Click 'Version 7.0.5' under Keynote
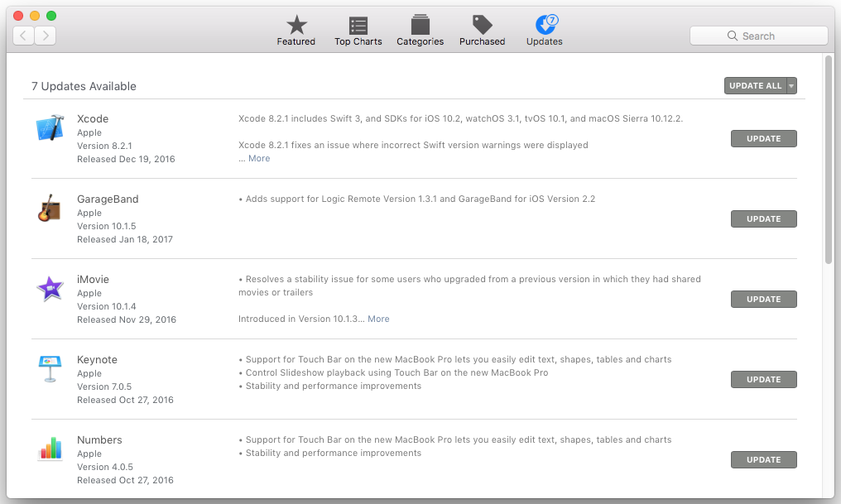 pyautogui.click(x=104, y=386)
